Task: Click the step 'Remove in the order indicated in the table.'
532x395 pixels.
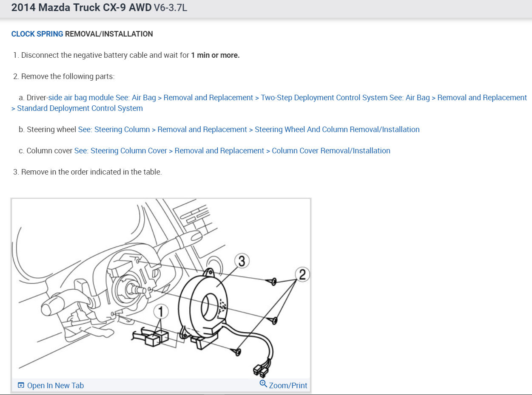Action: point(91,172)
